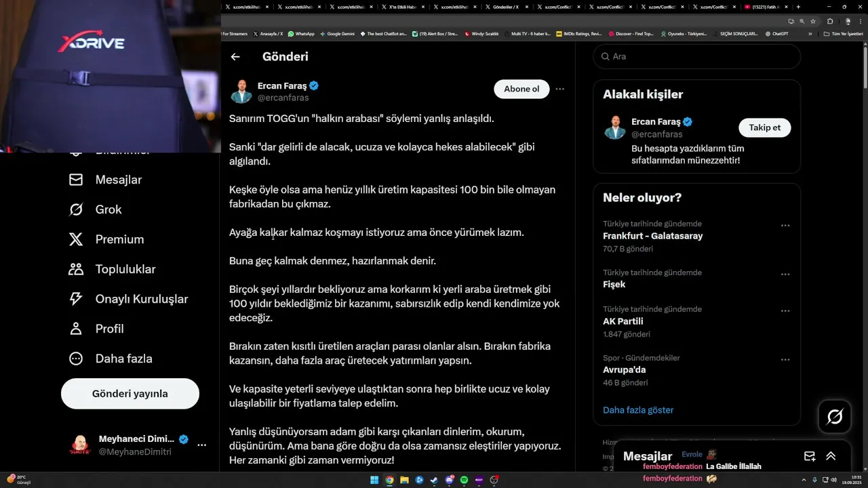
Task: Show hidden system tray icons chevron
Action: click(x=804, y=480)
